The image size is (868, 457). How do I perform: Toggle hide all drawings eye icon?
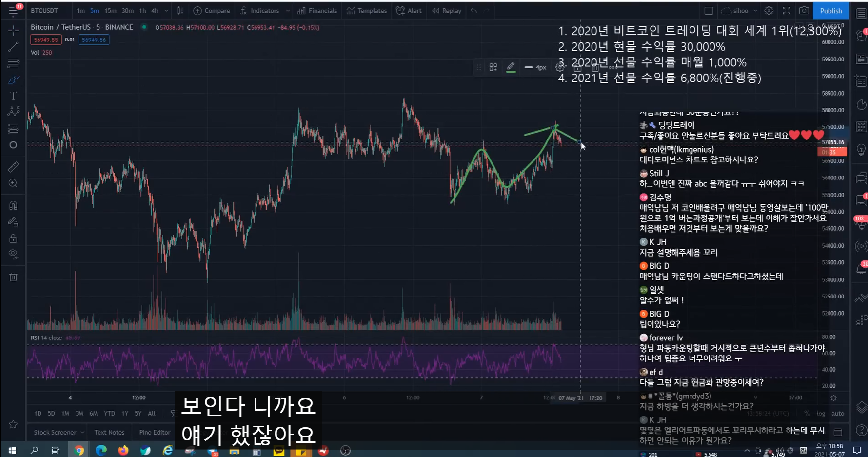[x=13, y=254]
